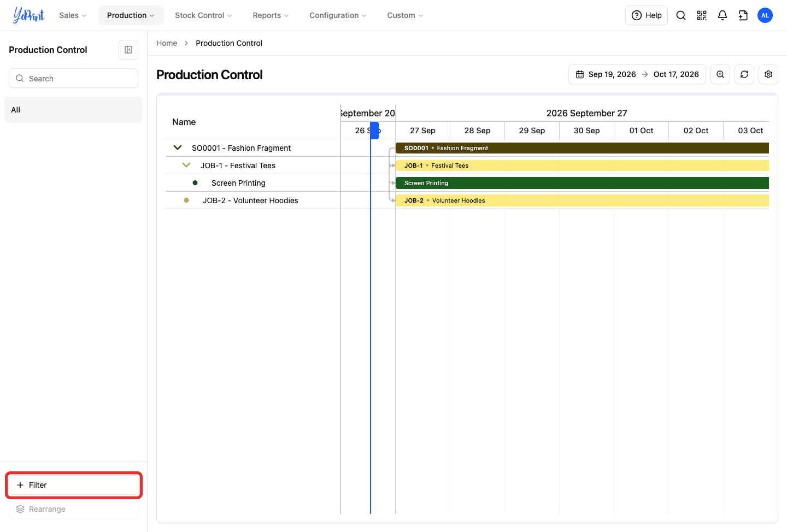Viewport: 787px width, 532px height.
Task: Click the YoPrint logo
Action: [29, 15]
